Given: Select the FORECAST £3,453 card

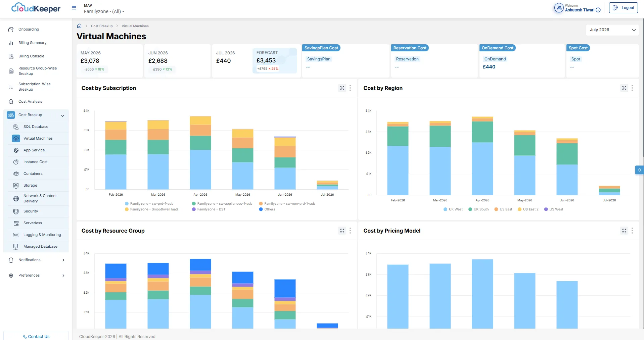Looking at the screenshot, I should point(274,61).
